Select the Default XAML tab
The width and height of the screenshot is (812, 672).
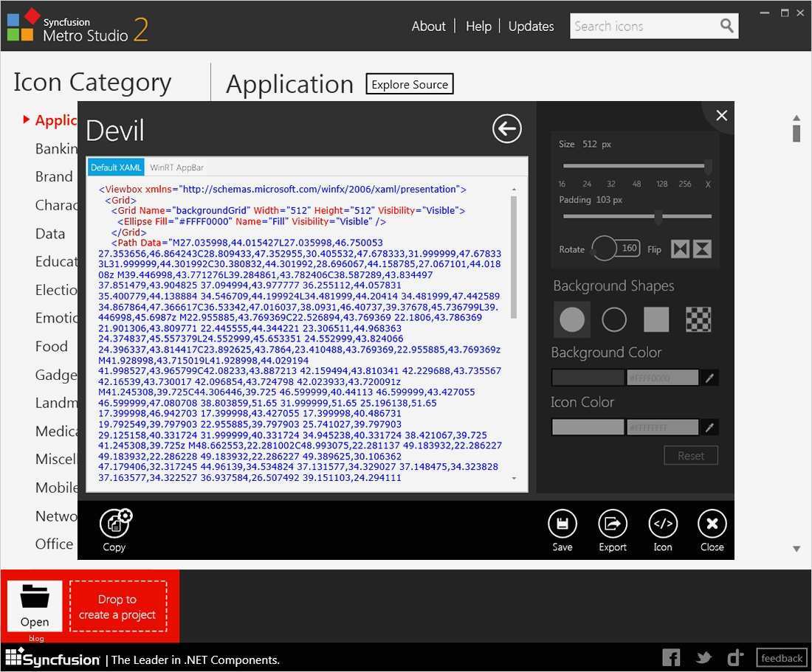click(x=116, y=167)
